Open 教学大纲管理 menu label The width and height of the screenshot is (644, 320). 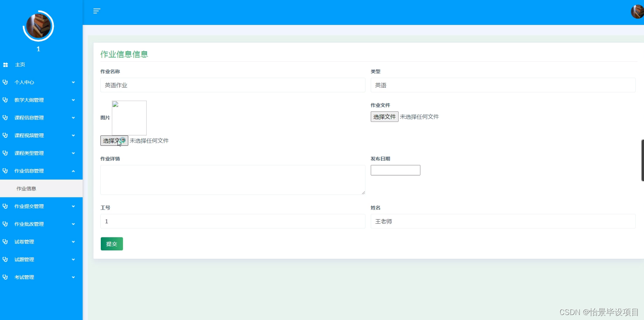pos(29,100)
